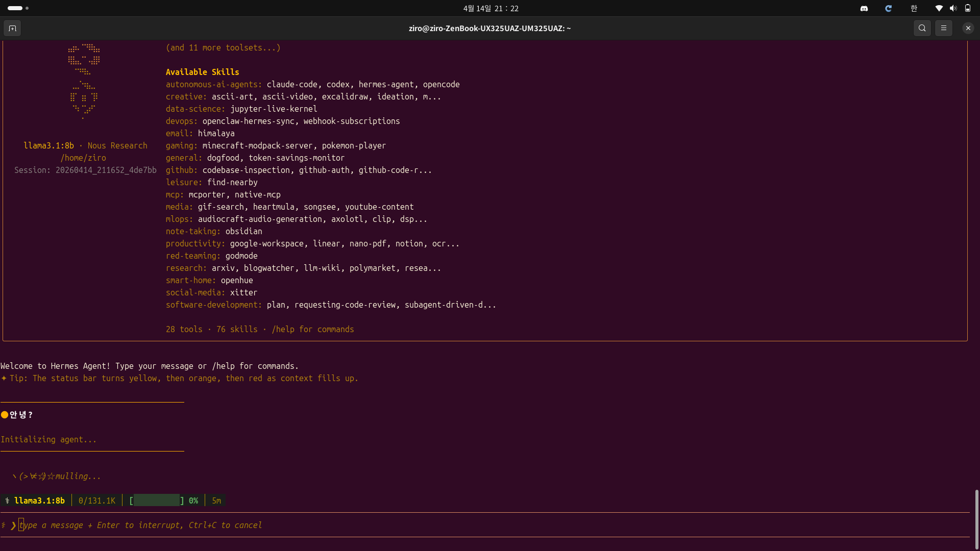Open the battery status indicator
The height and width of the screenshot is (551, 980).
(x=967, y=8)
